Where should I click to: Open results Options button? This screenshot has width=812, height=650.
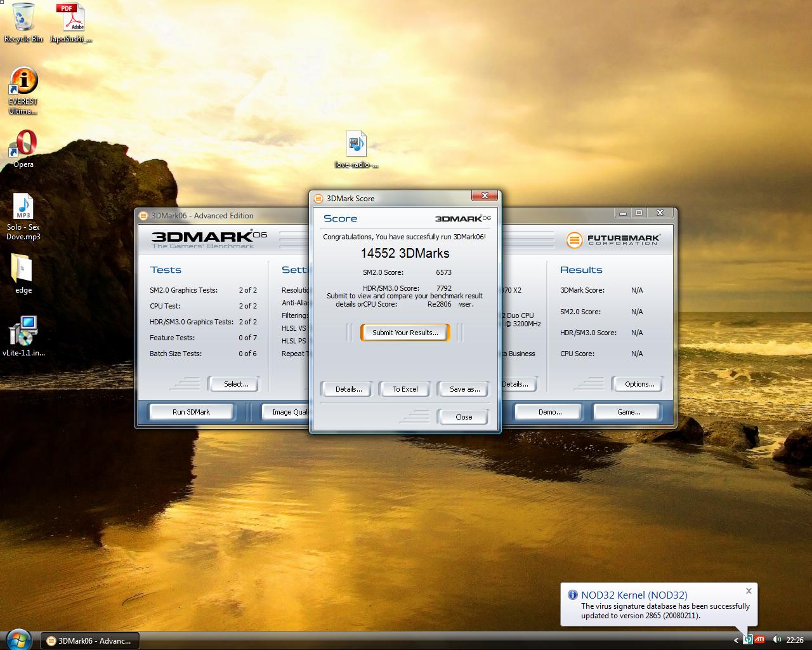tap(638, 384)
